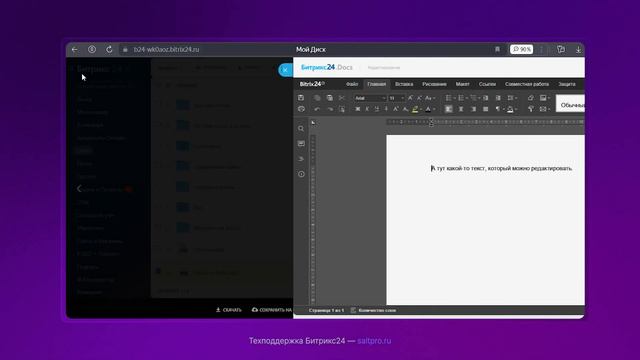Click the paragraph shading color button
The height and width of the screenshot is (360, 640).
(511, 109)
